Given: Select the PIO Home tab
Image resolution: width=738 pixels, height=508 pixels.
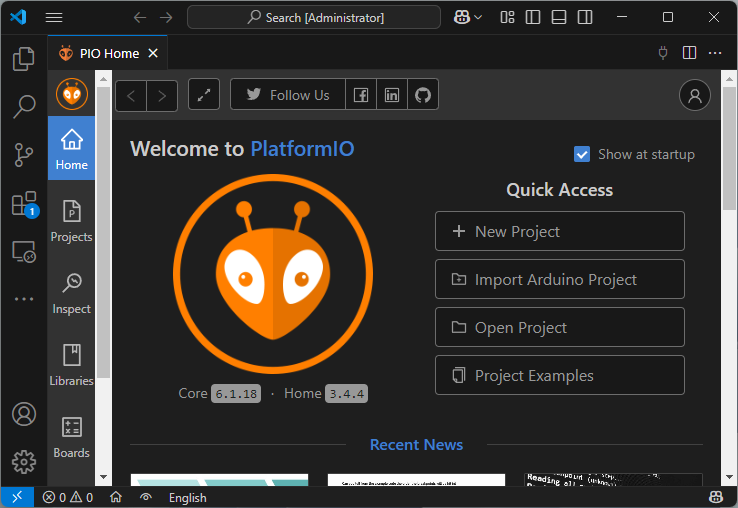Looking at the screenshot, I should coord(107,53).
